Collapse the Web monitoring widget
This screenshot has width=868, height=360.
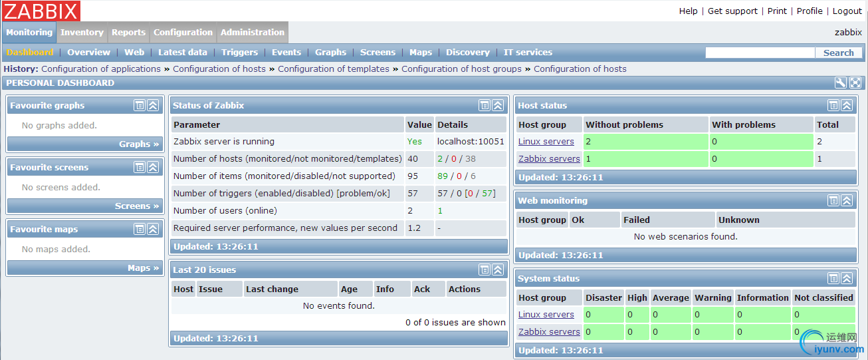point(847,200)
